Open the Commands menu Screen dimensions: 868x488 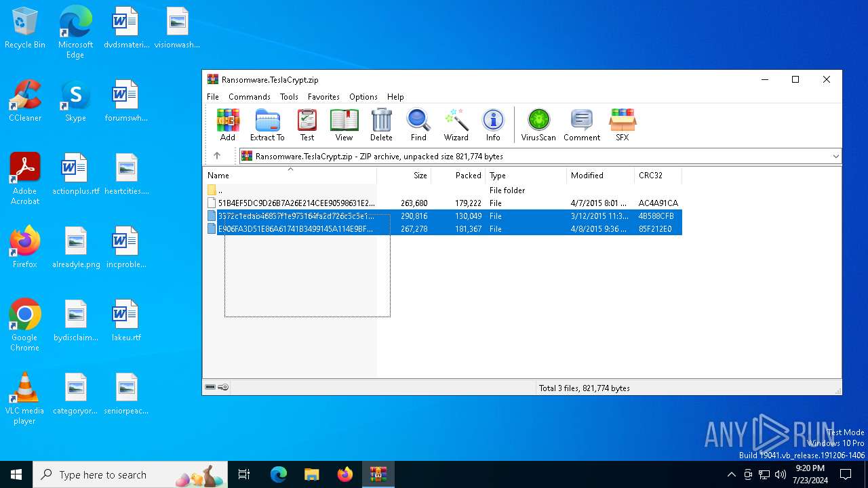click(250, 97)
